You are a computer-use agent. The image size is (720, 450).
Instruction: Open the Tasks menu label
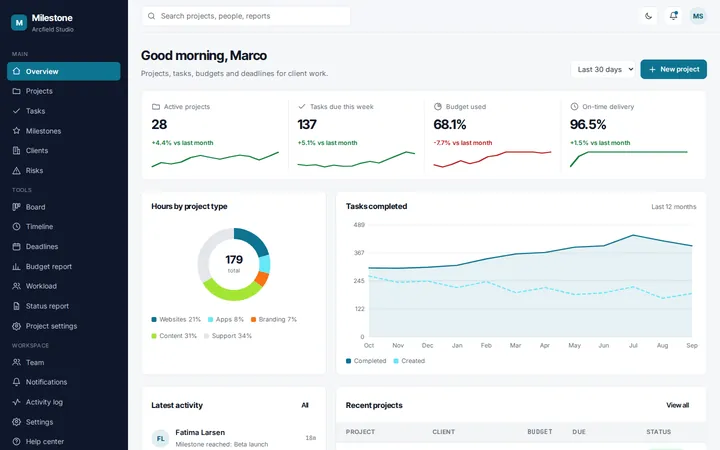coord(35,111)
